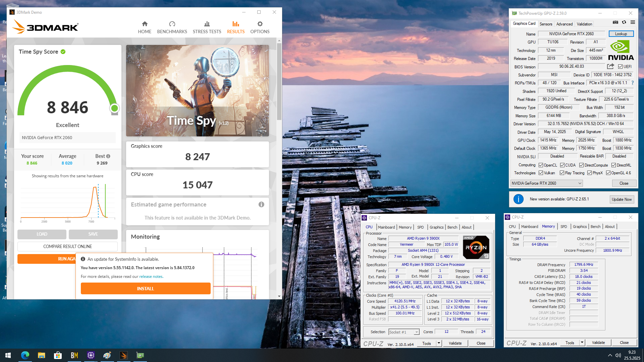
Task: Open release notes link
Action: click(x=151, y=277)
